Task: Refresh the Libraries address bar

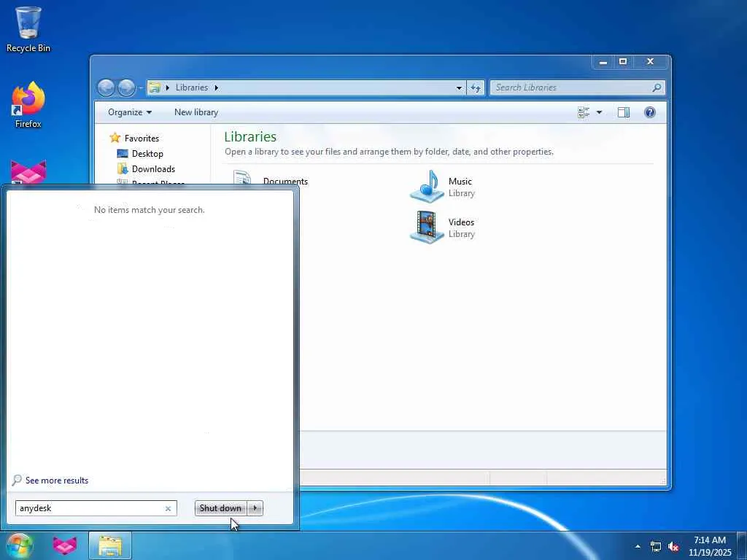Action: pyautogui.click(x=476, y=87)
